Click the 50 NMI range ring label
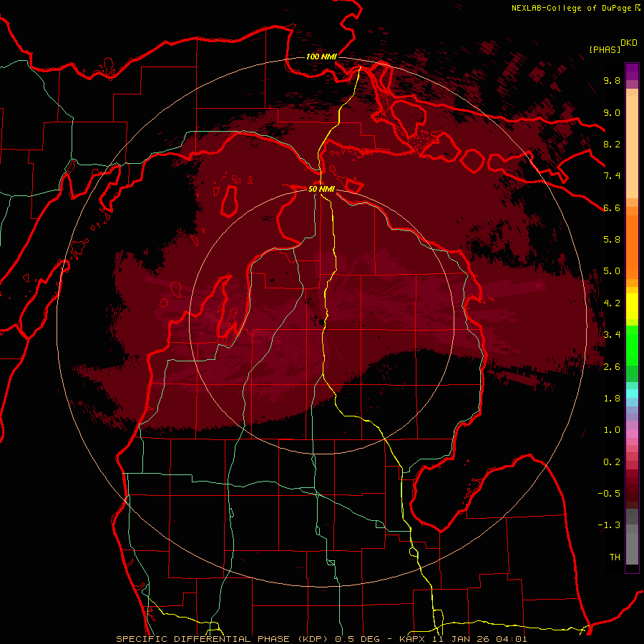644x644 pixels. pos(321,189)
